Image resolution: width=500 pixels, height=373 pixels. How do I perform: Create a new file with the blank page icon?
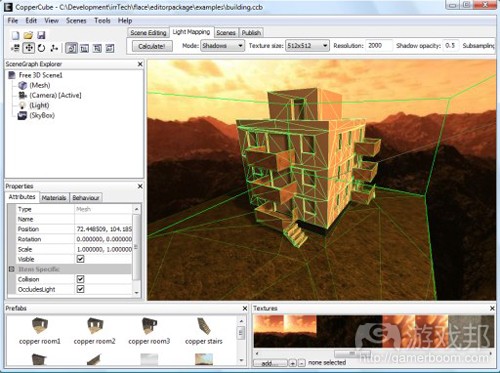(x=15, y=35)
